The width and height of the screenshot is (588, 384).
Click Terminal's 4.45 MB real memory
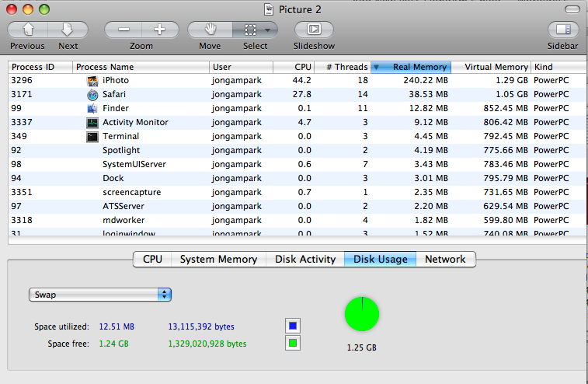[x=431, y=137]
